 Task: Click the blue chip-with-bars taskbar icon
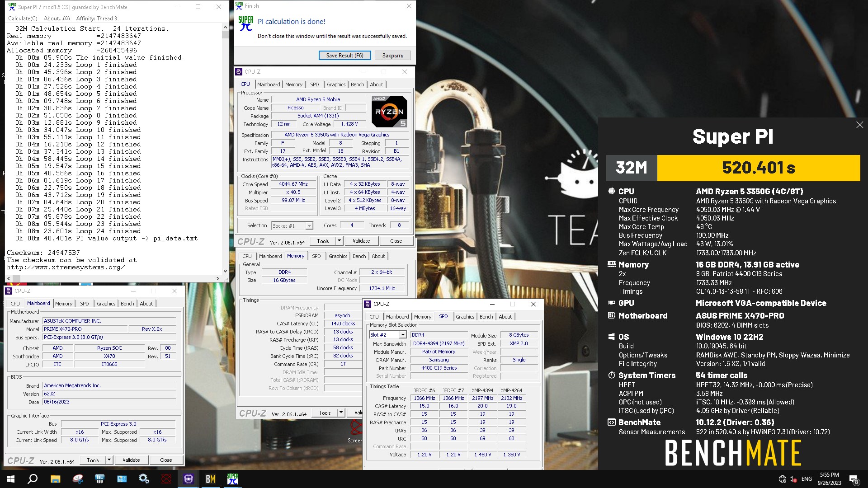[100, 479]
